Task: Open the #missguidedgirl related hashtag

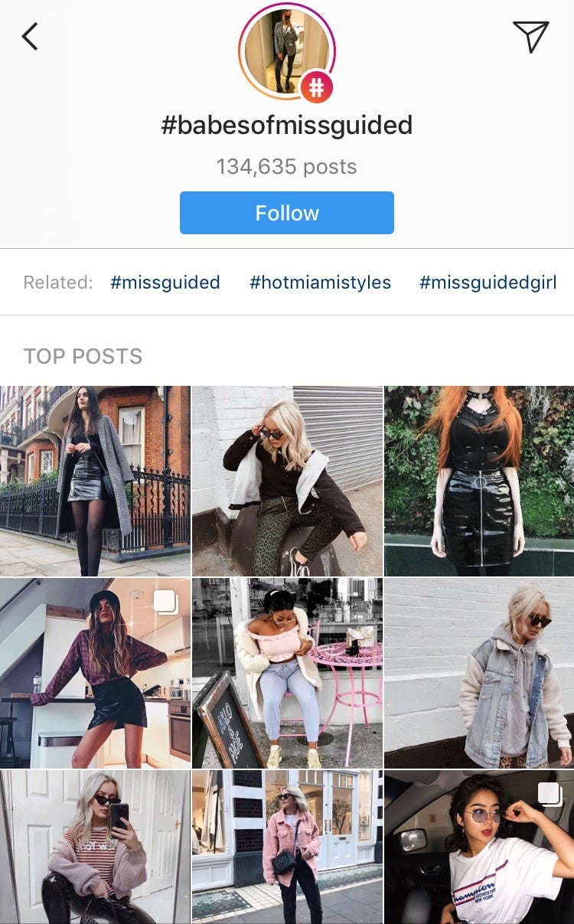Action: (x=488, y=282)
